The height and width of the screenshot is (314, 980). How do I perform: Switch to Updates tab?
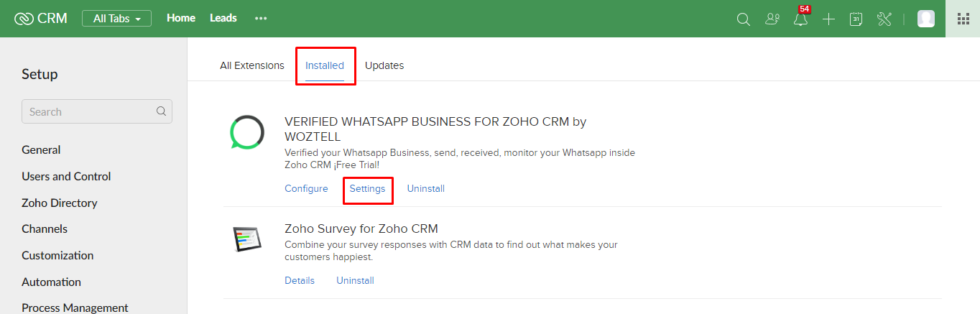(384, 65)
